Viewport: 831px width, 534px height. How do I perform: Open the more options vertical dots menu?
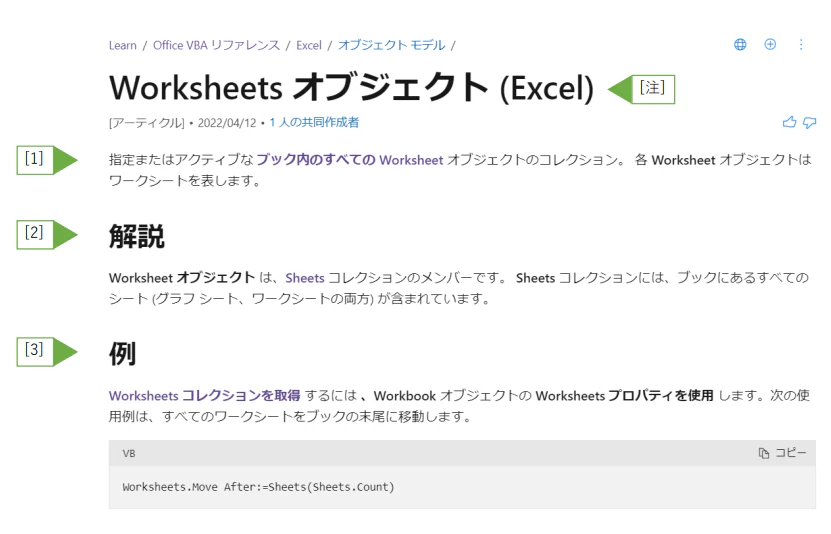[x=801, y=44]
